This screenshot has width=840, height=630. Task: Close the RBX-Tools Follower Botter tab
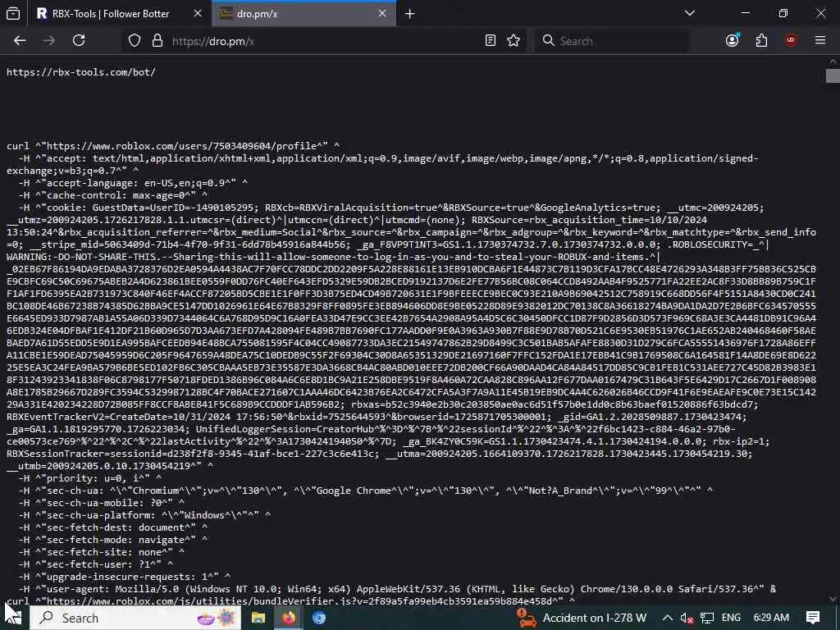(198, 13)
